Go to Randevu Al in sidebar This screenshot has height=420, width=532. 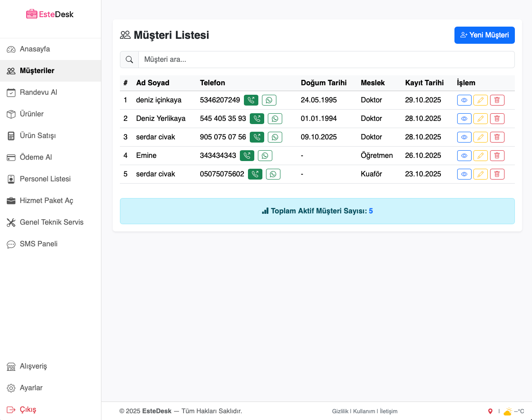[38, 92]
